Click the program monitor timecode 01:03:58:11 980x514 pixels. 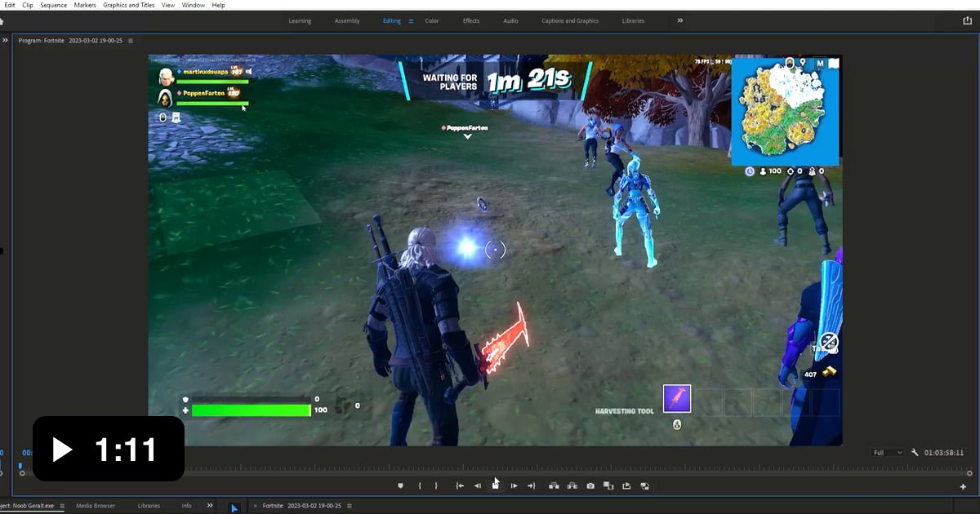click(x=944, y=452)
